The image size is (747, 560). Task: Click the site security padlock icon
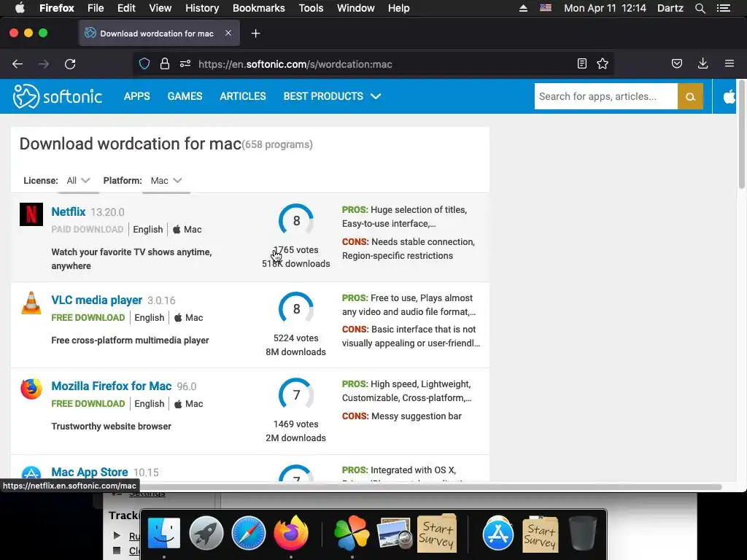tap(165, 64)
